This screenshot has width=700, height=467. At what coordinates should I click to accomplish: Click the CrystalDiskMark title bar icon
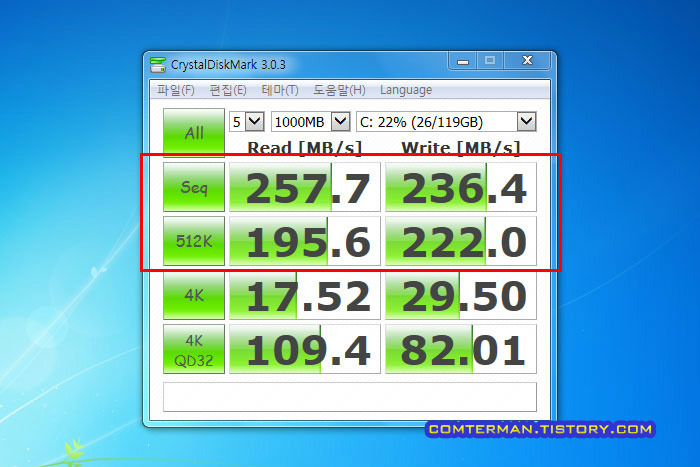pyautogui.click(x=158, y=65)
